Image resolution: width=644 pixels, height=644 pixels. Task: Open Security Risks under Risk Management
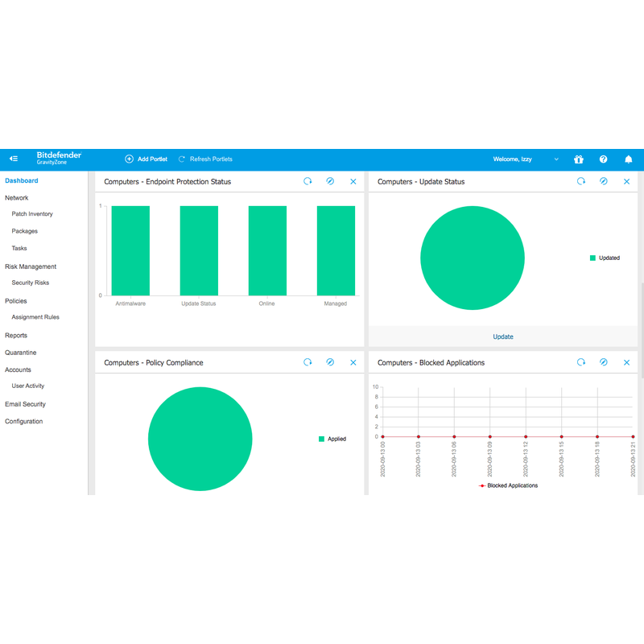[31, 283]
